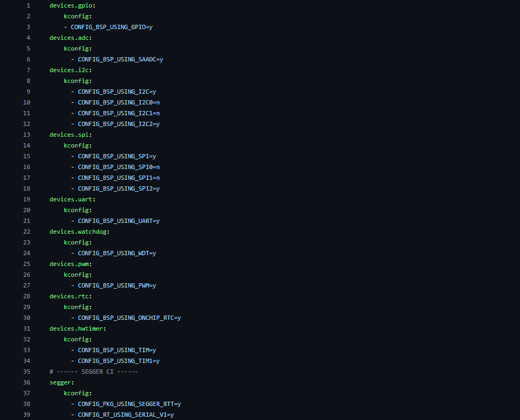
Task: Click the devices.adc key
Action: (x=69, y=38)
